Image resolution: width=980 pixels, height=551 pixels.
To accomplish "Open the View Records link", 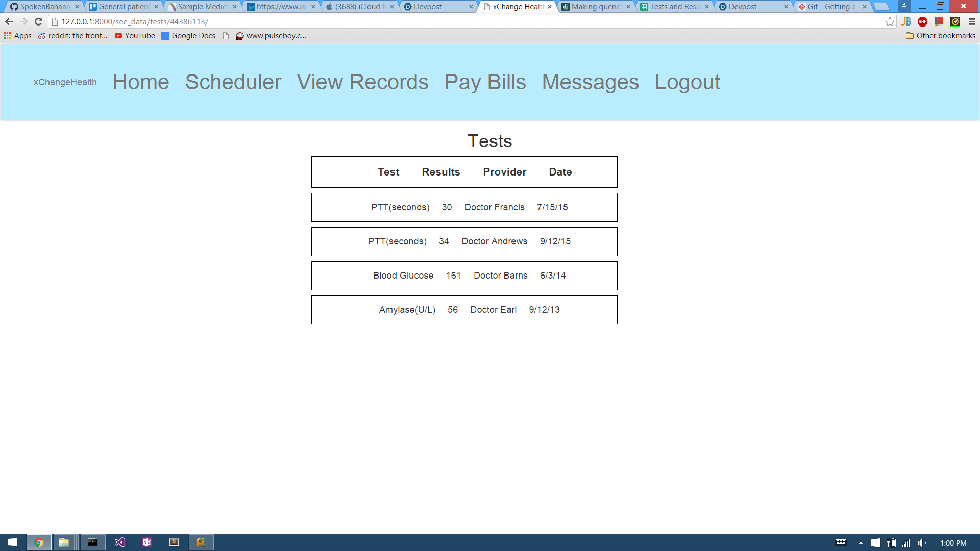I will click(x=362, y=82).
